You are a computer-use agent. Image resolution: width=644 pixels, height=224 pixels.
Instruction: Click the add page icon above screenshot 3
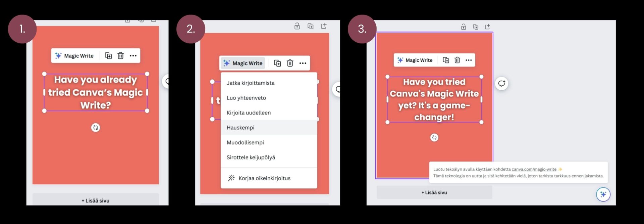point(487,27)
